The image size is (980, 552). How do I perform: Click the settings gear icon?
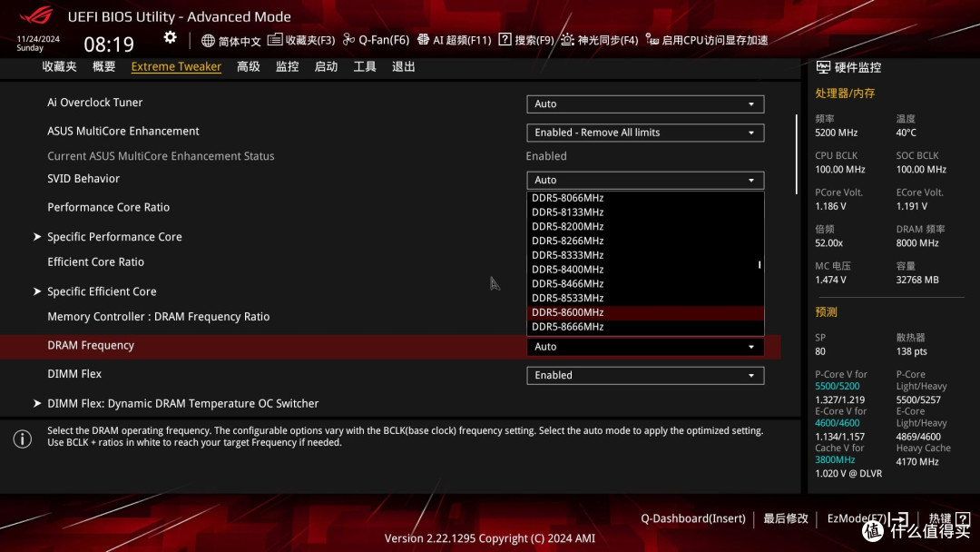coord(170,38)
